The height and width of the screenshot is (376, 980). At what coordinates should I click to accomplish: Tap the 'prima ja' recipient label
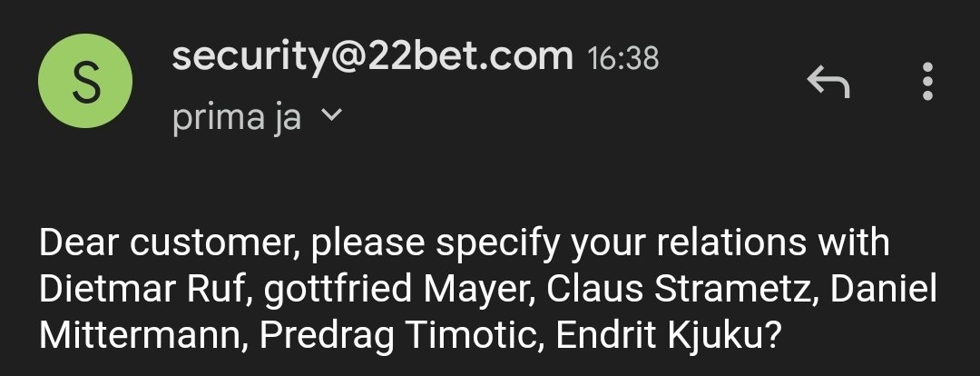tap(236, 118)
